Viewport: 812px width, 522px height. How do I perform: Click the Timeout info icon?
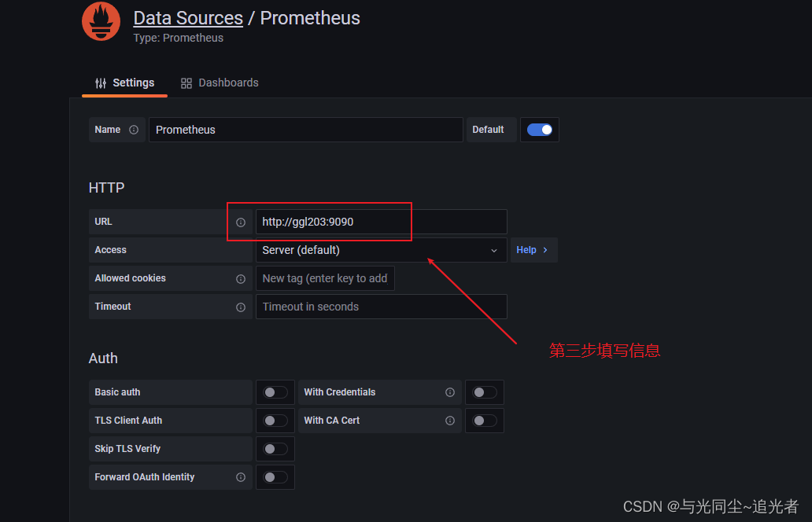tap(240, 307)
